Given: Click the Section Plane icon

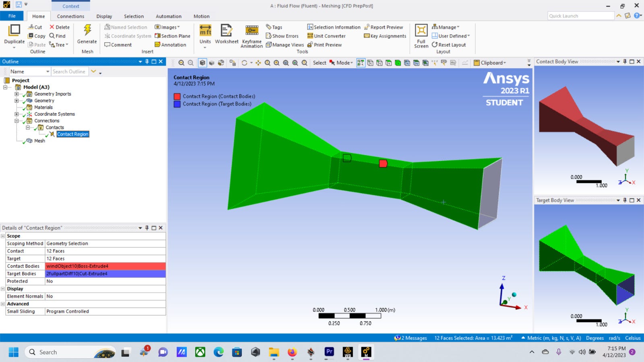Looking at the screenshot, I should [x=158, y=36].
